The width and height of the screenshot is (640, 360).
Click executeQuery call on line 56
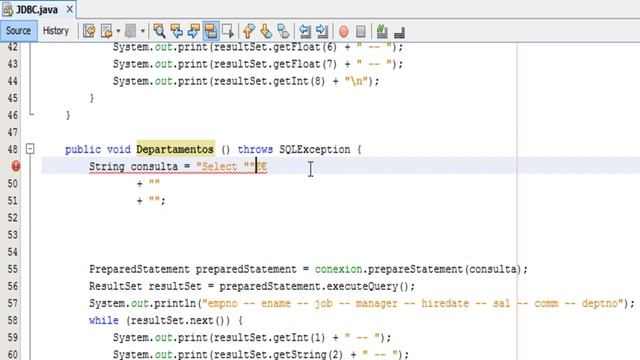[362, 287]
